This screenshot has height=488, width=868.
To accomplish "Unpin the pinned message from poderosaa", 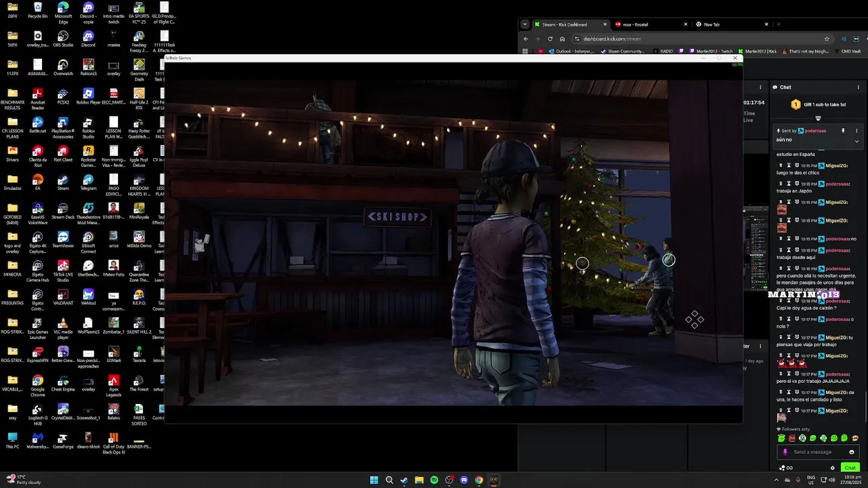I will [844, 131].
